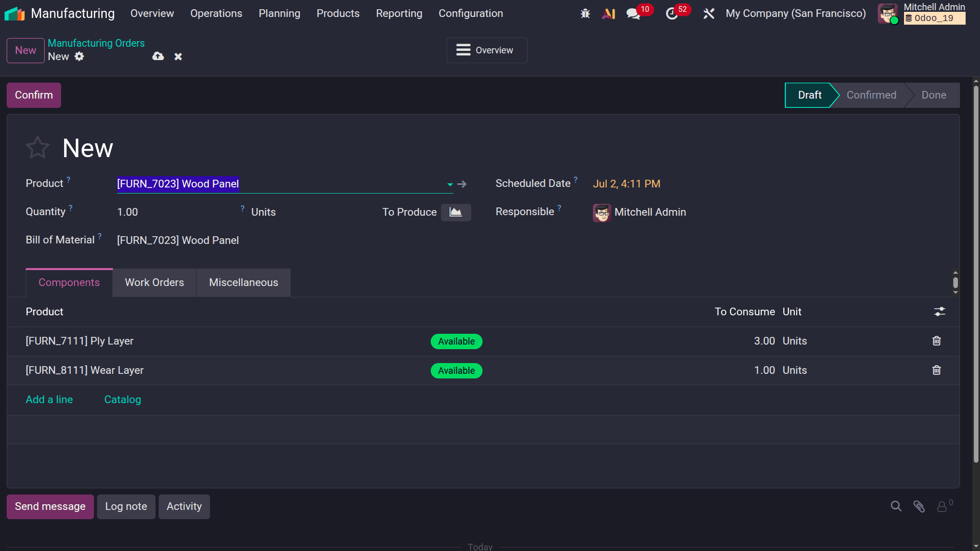The width and height of the screenshot is (980, 551).
Task: Click the main page vertical scrollbar
Action: [976, 275]
